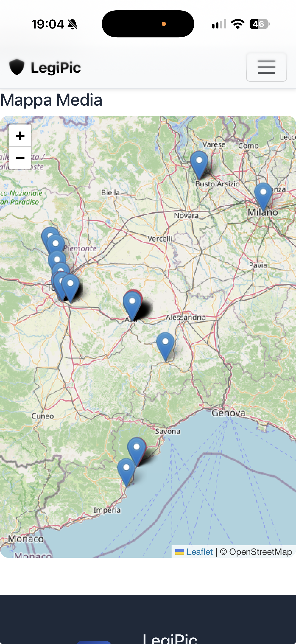Click the Imperia label on the map
The width and height of the screenshot is (296, 644).
click(x=107, y=510)
